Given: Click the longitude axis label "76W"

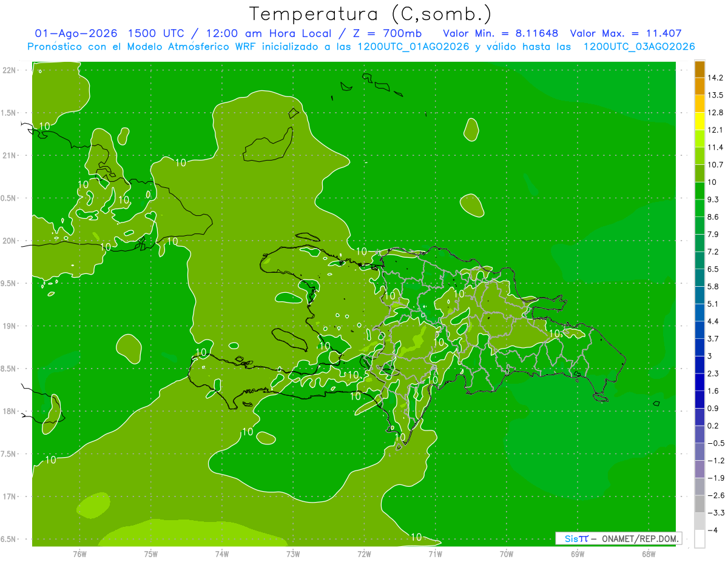Looking at the screenshot, I should point(79,554).
